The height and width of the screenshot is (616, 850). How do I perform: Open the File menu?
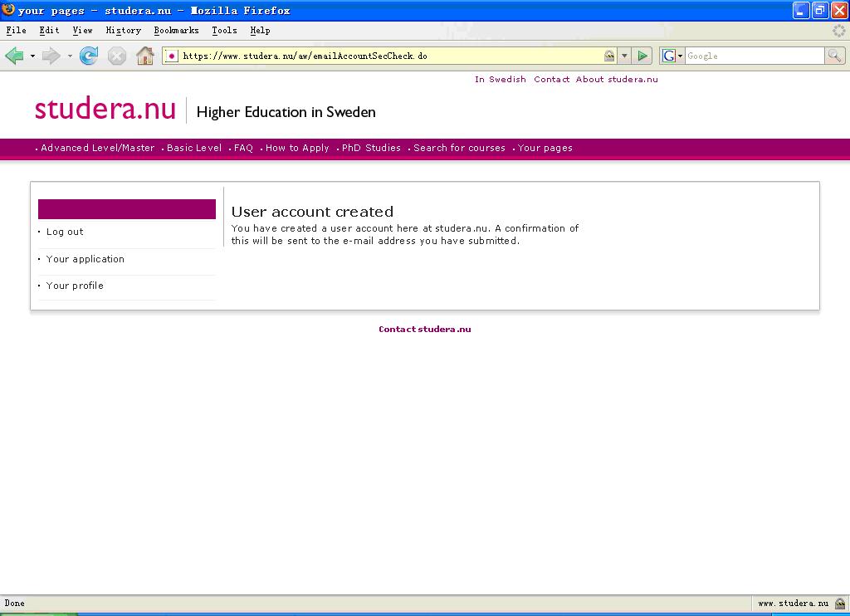click(x=17, y=31)
